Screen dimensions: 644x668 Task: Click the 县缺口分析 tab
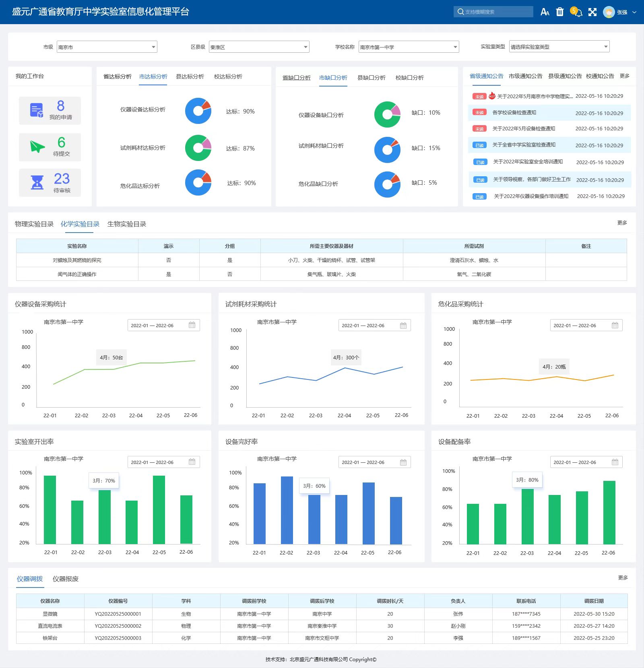pyautogui.click(x=371, y=78)
